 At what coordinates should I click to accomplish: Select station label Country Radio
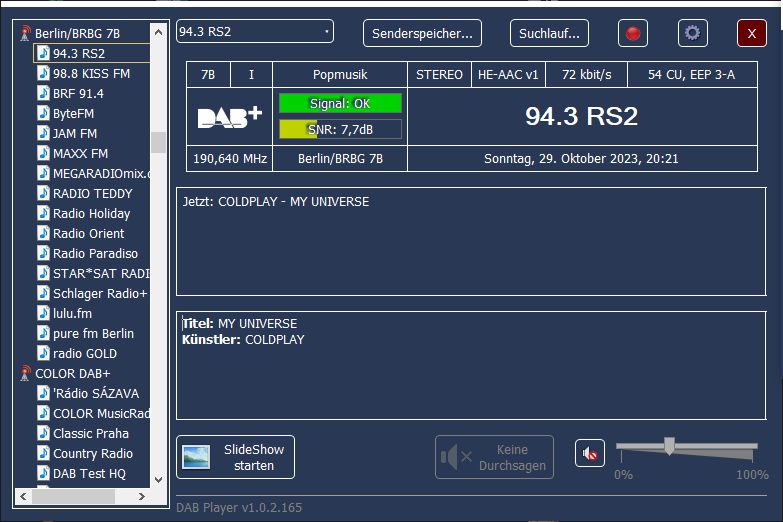(x=93, y=454)
